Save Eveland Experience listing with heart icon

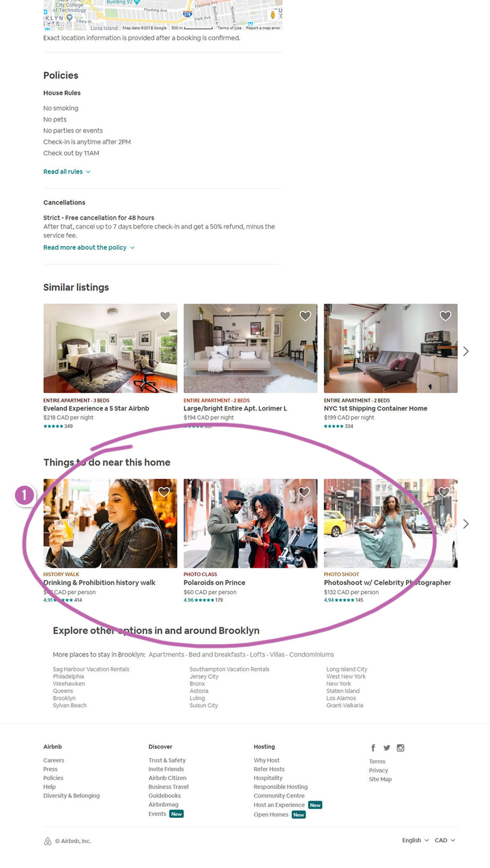pos(165,316)
